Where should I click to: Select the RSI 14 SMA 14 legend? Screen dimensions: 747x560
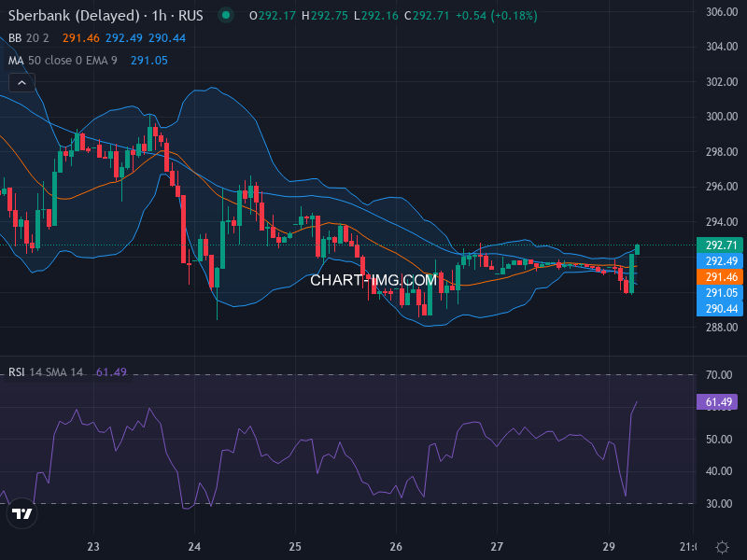[46, 372]
